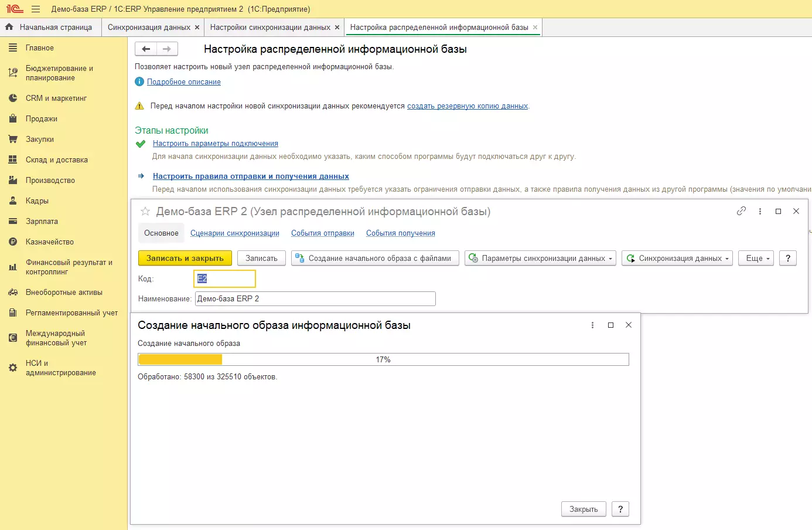Go forward with the right arrow button

coord(167,49)
